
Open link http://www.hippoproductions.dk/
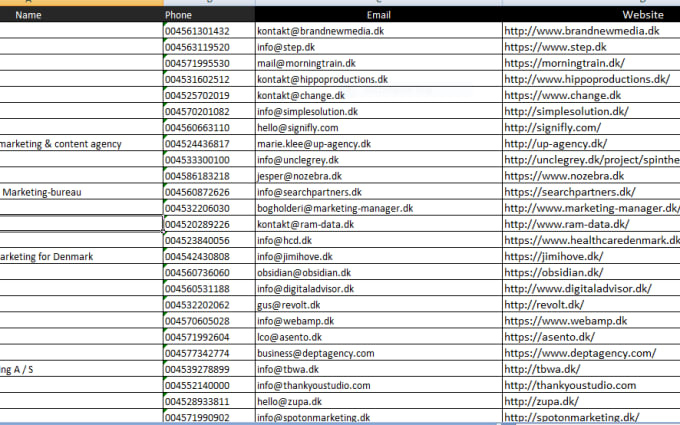point(587,79)
